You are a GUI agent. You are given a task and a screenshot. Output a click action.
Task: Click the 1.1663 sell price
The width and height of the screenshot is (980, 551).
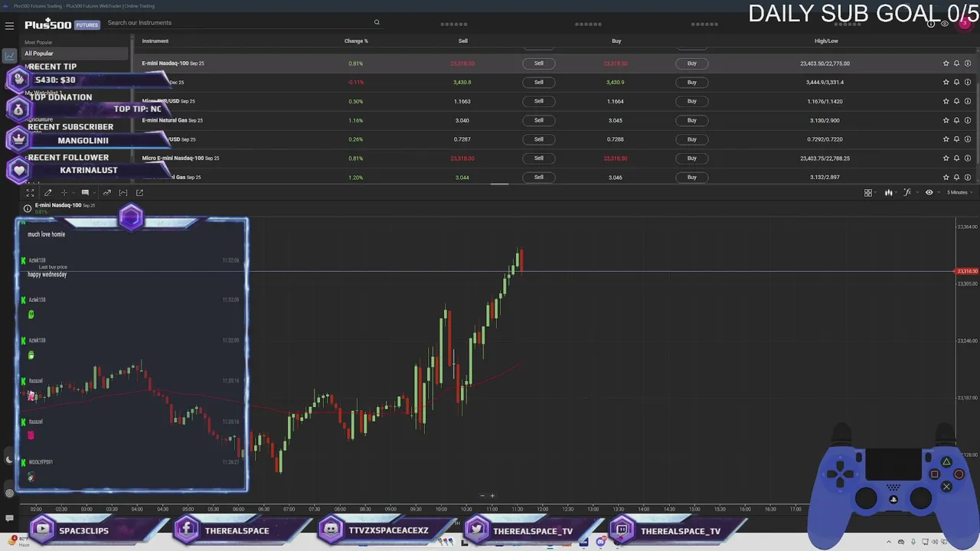click(462, 101)
